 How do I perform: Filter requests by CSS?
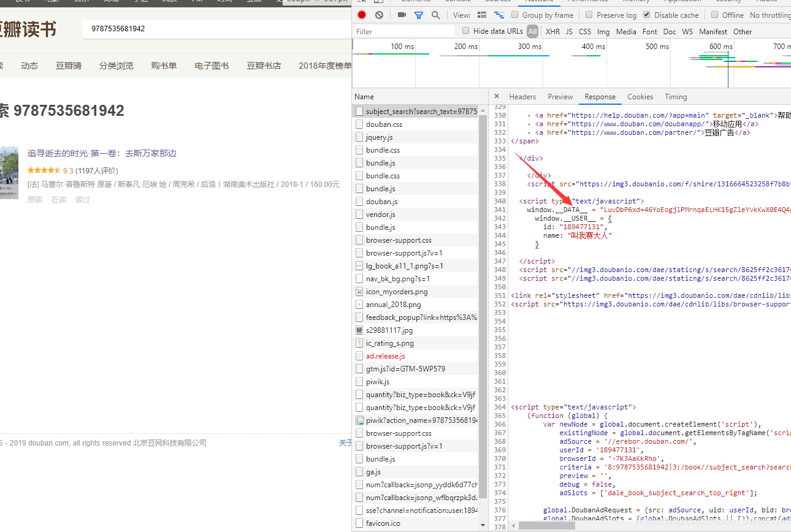(585, 31)
